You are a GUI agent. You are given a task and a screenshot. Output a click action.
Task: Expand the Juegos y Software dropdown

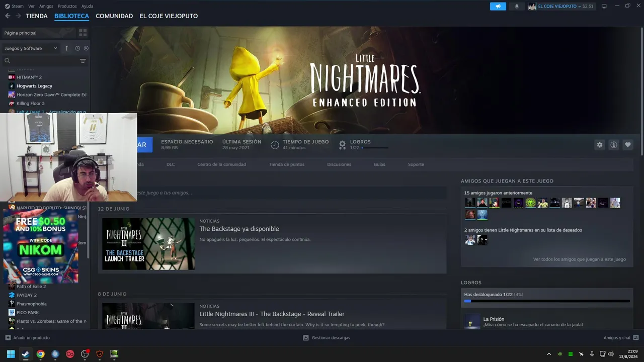tap(31, 48)
